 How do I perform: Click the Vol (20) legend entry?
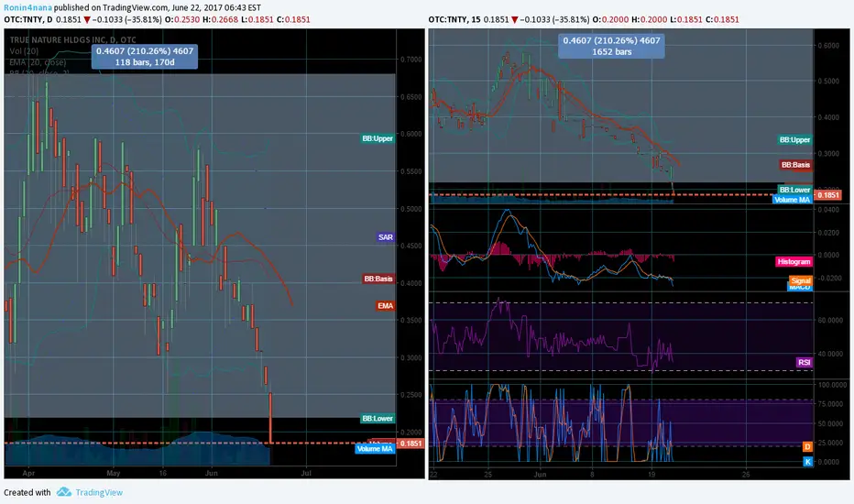[x=24, y=51]
